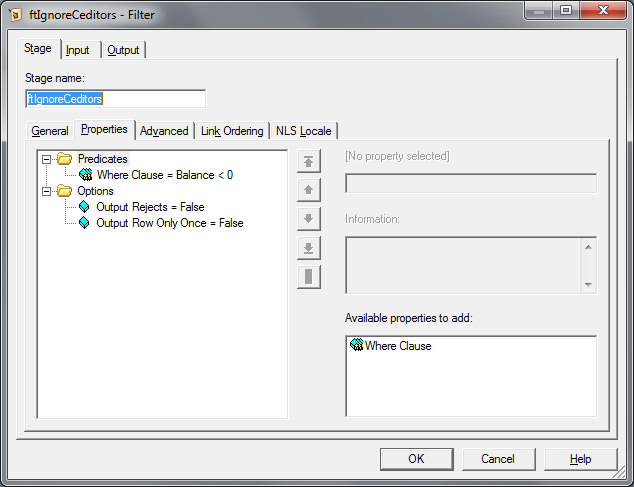Click the move-down arrow button
The width and height of the screenshot is (634, 487).
tap(309, 219)
